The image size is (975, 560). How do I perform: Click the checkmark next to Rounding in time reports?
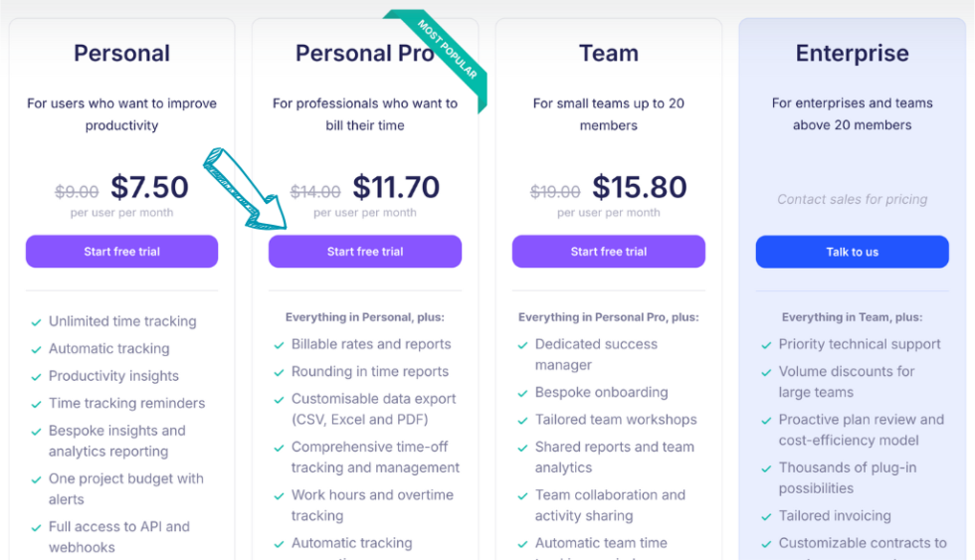tap(279, 372)
